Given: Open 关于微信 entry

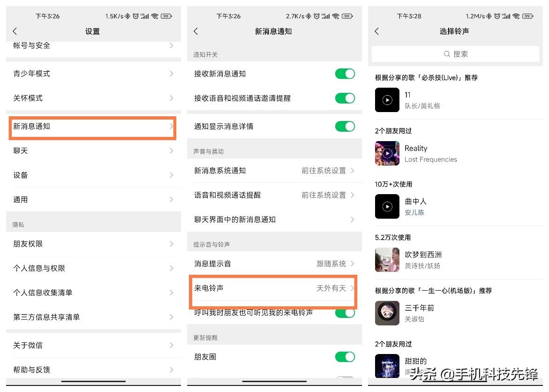Looking at the screenshot, I should [x=93, y=345].
